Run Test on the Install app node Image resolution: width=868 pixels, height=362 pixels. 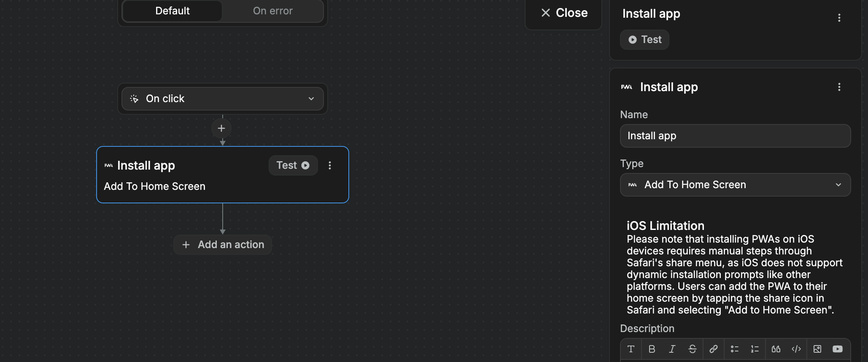coord(293,165)
